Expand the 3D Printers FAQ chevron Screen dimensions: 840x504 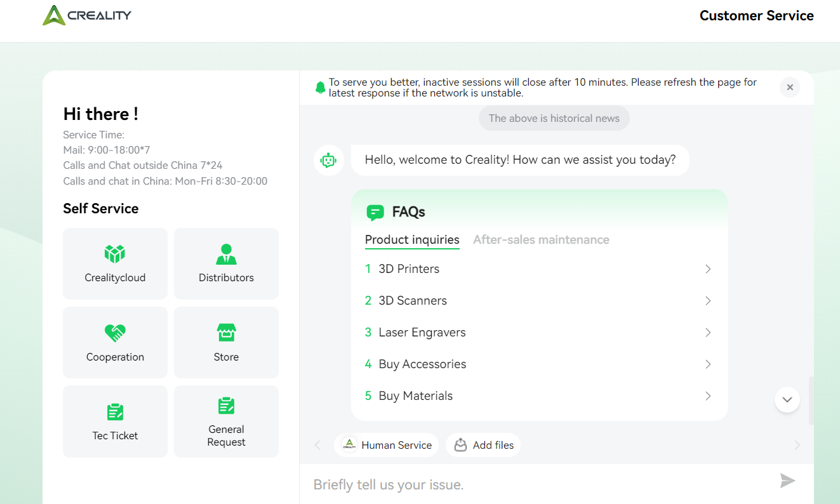(x=708, y=269)
